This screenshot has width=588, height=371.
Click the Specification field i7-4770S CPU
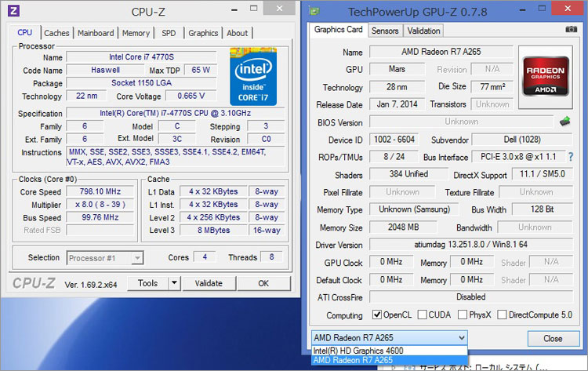pyautogui.click(x=175, y=113)
